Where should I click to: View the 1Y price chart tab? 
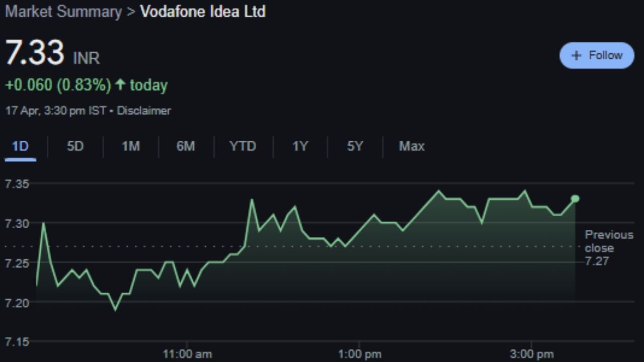click(300, 146)
